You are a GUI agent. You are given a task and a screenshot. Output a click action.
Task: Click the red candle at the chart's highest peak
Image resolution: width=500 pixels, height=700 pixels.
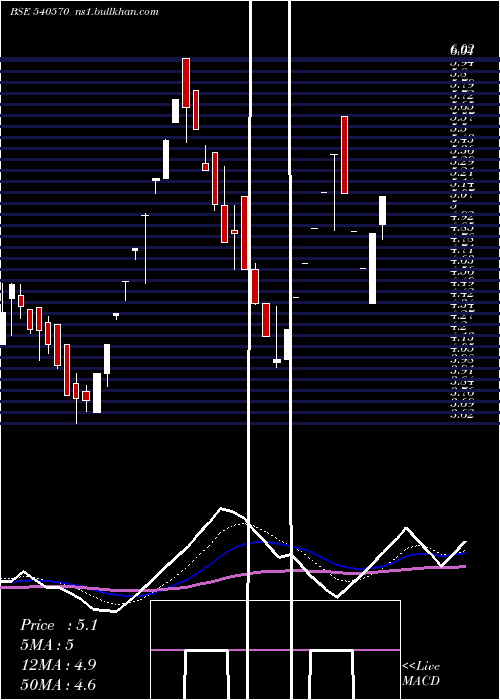point(186,83)
